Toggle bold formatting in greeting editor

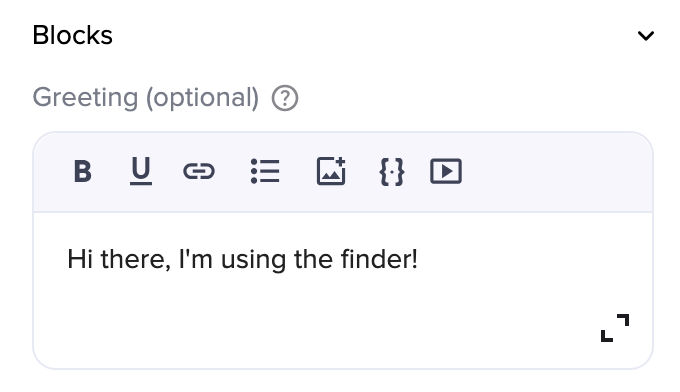pos(82,171)
